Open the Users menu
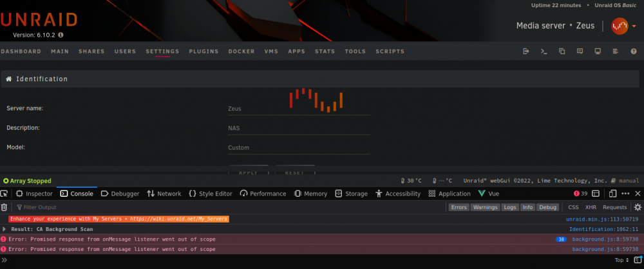This screenshot has width=644, height=269. [x=126, y=52]
